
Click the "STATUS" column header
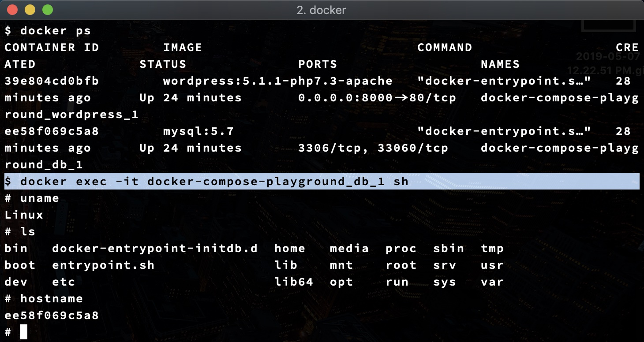coord(163,64)
